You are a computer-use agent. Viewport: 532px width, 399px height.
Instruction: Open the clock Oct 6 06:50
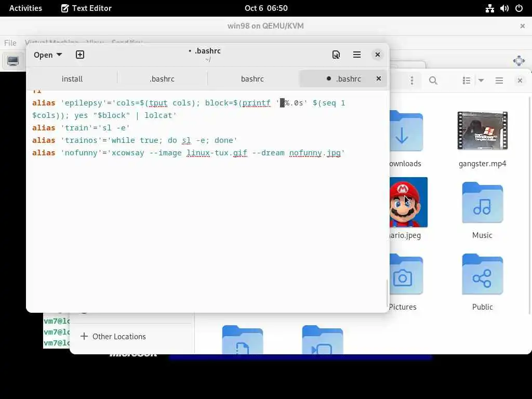[266, 8]
